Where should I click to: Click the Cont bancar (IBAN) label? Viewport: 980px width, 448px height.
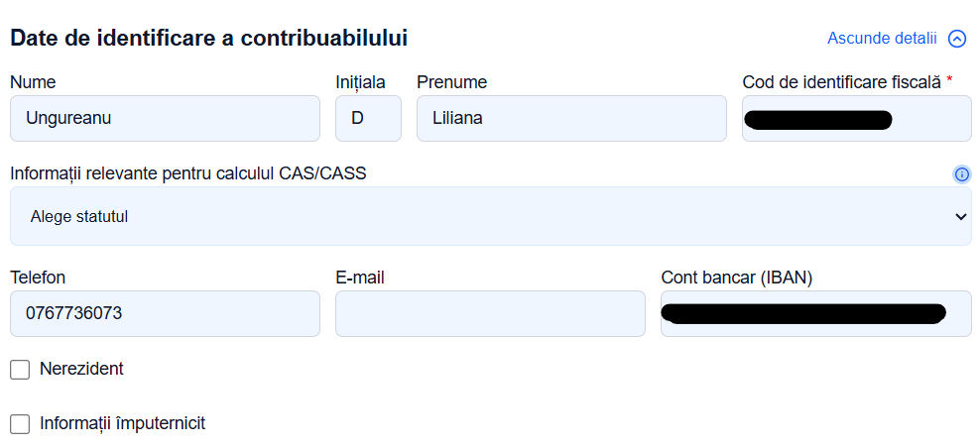point(737,279)
